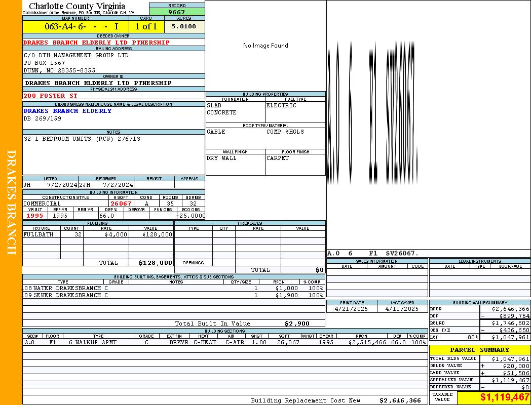Click the blue DRAKES BRANCH ELDERLY name

(67, 111)
